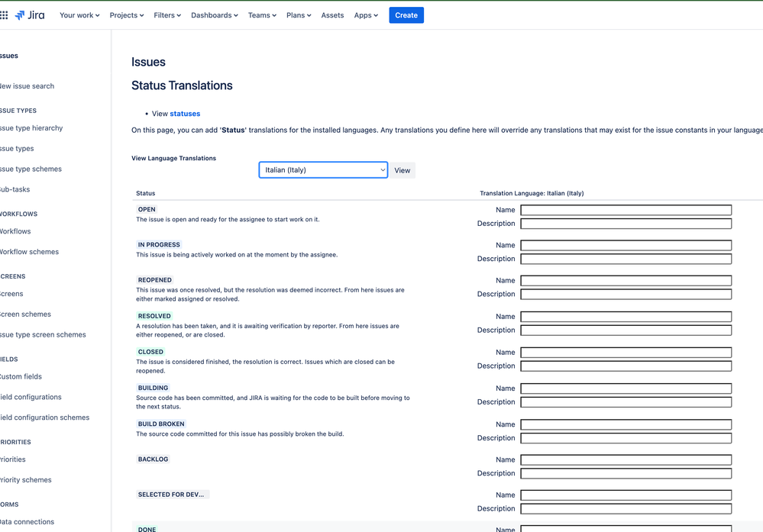Open Priority schemes sidebar link
Image resolution: width=763 pixels, height=532 pixels.
(x=25, y=479)
